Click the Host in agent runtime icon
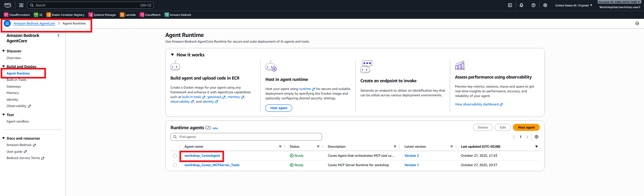This screenshot has width=644, height=196. (x=271, y=66)
